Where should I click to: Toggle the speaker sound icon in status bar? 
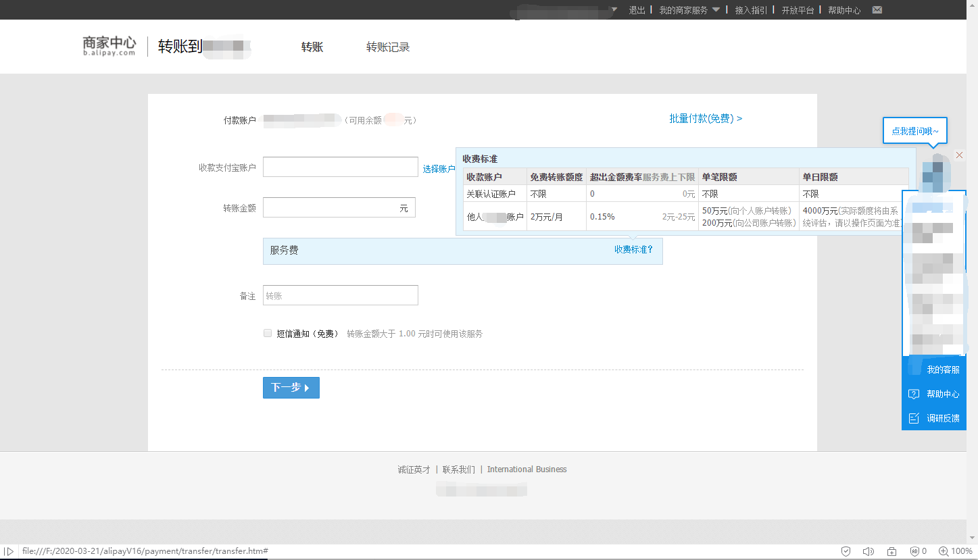click(869, 551)
